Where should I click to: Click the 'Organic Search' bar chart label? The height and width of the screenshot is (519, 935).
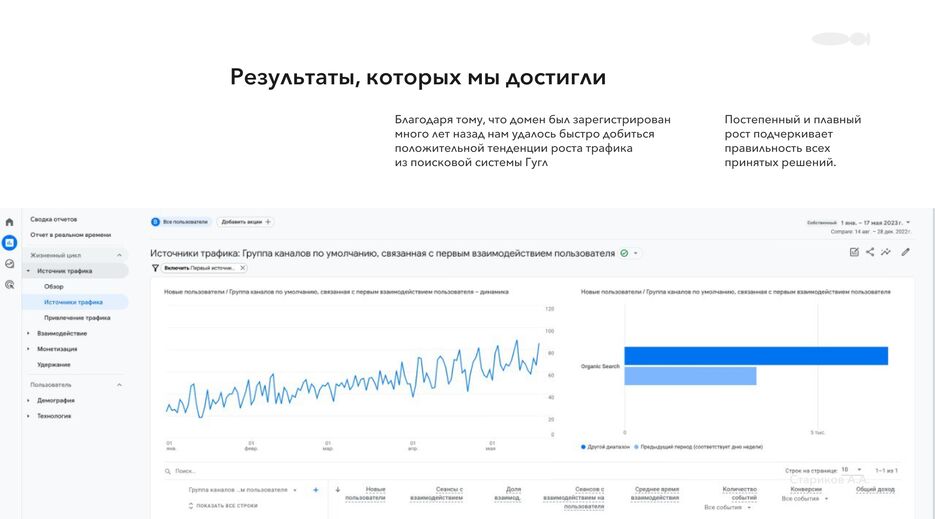600,366
